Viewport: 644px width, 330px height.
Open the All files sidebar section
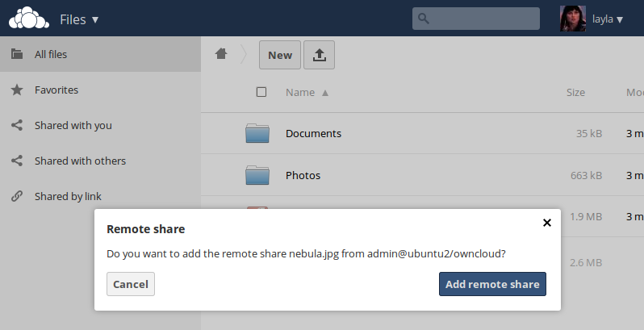(x=51, y=55)
